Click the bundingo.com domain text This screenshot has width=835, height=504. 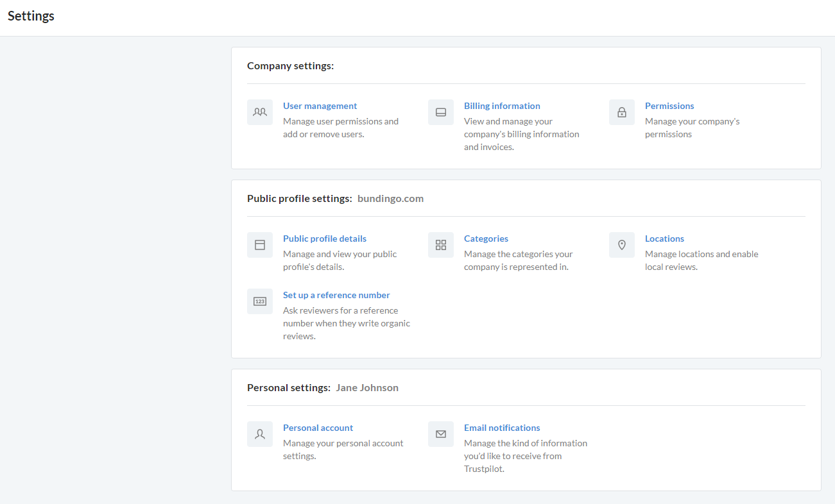click(390, 199)
